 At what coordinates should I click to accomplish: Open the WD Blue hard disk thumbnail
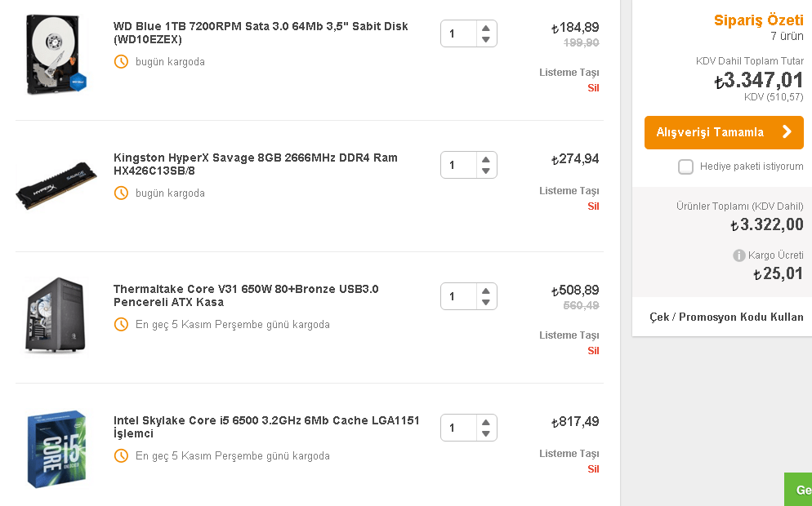pos(56,55)
